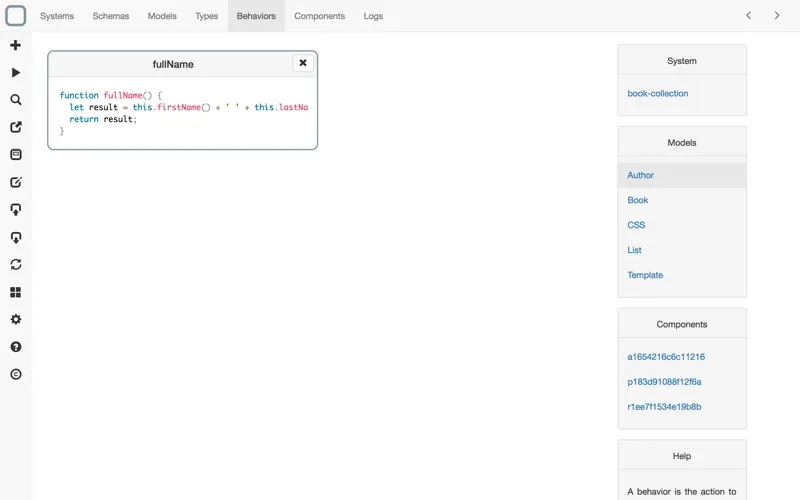Screen dimensions: 800x500
Task: Open component a1654216c6c11216
Action: [666, 357]
